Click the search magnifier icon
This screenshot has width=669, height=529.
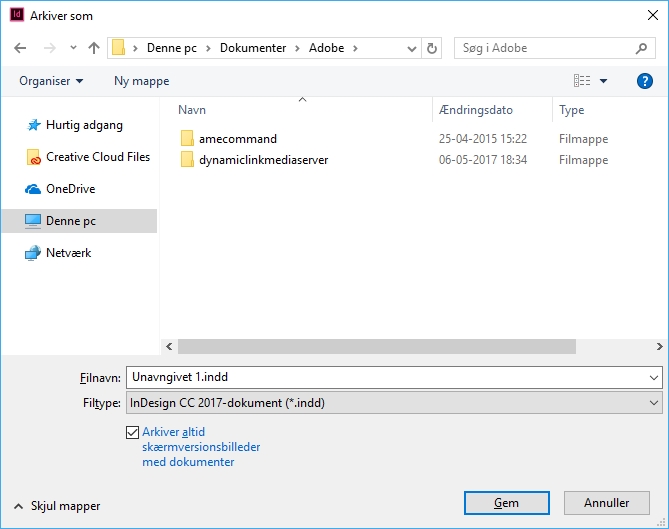click(x=641, y=48)
